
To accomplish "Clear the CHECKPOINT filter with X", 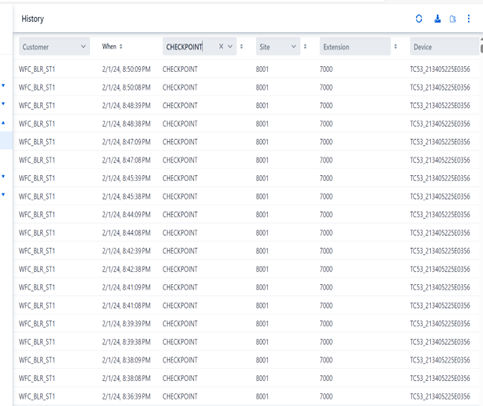I will [221, 47].
